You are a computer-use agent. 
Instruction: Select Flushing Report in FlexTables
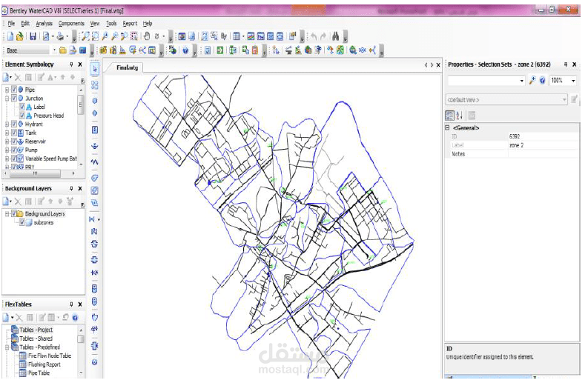(44, 364)
